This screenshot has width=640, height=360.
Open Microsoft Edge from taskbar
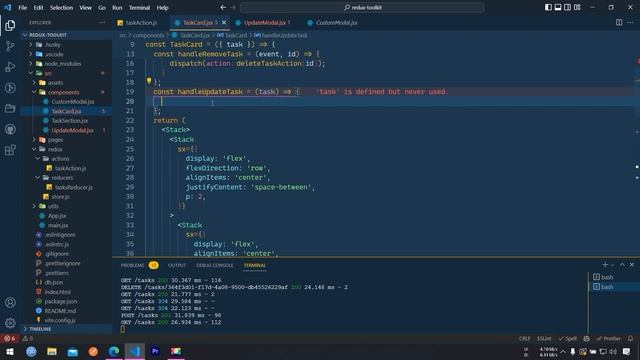tap(114, 351)
